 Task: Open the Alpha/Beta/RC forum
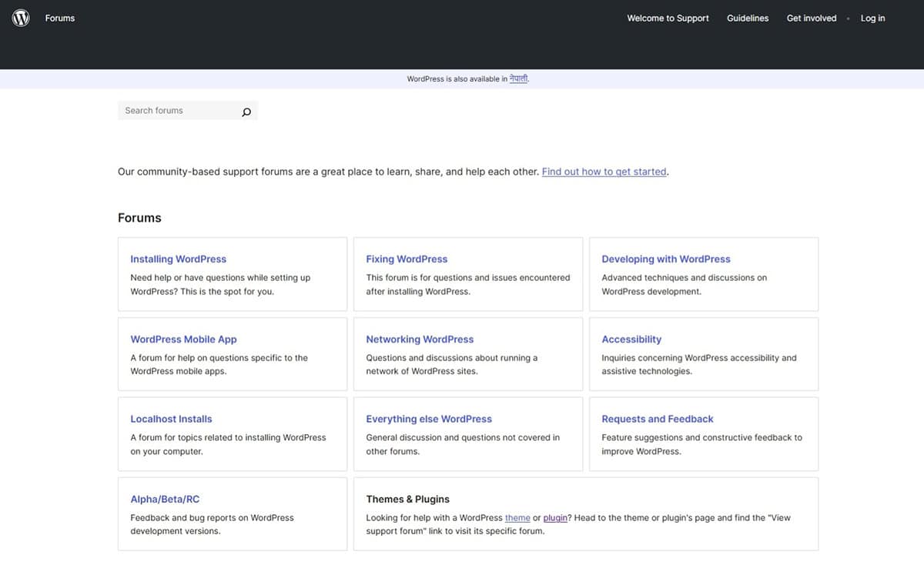tap(165, 500)
